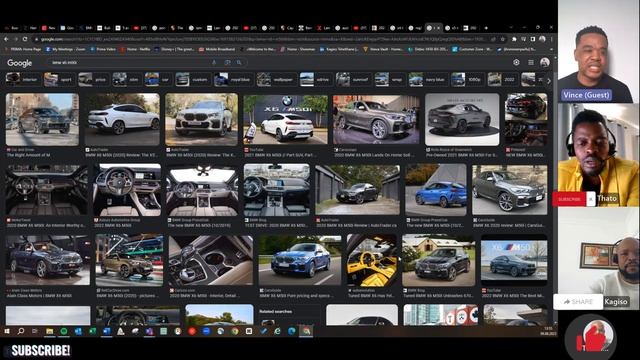Open Word from the taskbar
Viewport: 640px width, 360px height.
click(x=107, y=331)
